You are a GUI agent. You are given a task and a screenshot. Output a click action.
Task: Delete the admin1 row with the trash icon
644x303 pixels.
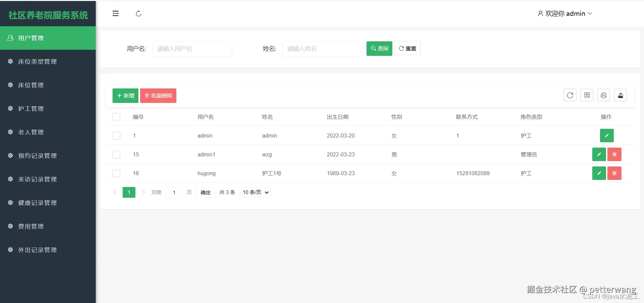[x=614, y=154]
